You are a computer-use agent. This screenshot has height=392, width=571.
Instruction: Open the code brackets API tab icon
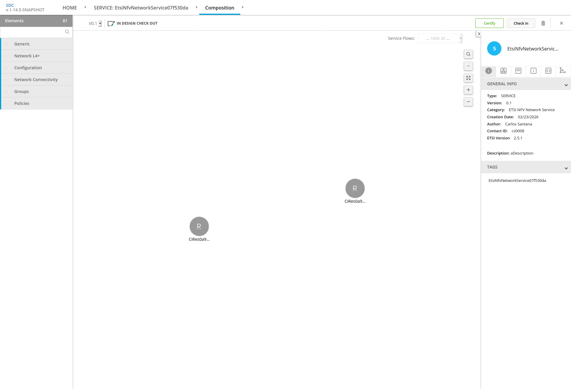click(548, 71)
